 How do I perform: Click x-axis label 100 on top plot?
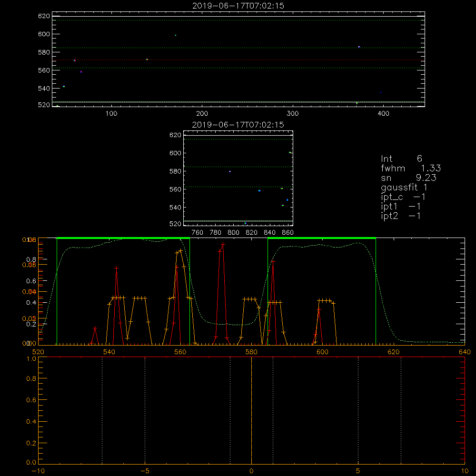[111, 114]
